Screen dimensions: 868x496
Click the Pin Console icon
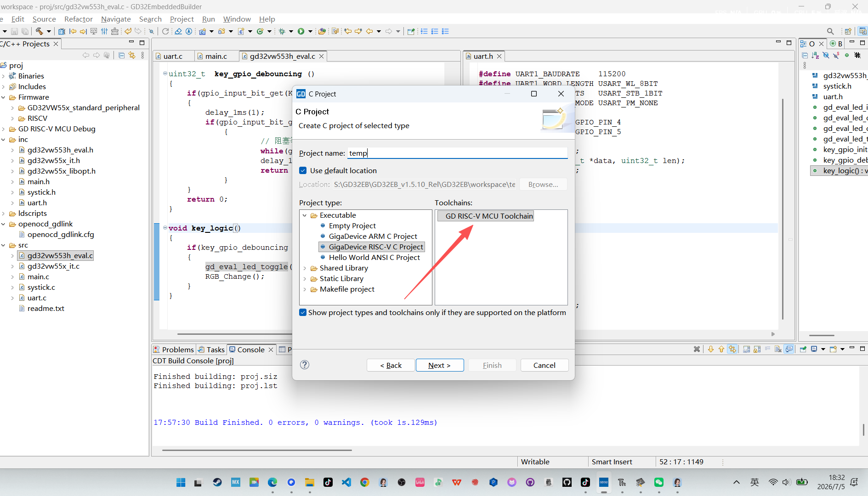click(x=803, y=349)
